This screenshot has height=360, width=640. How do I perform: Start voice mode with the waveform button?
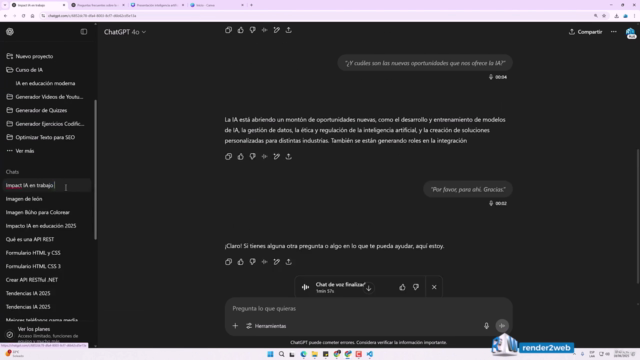click(x=502, y=325)
